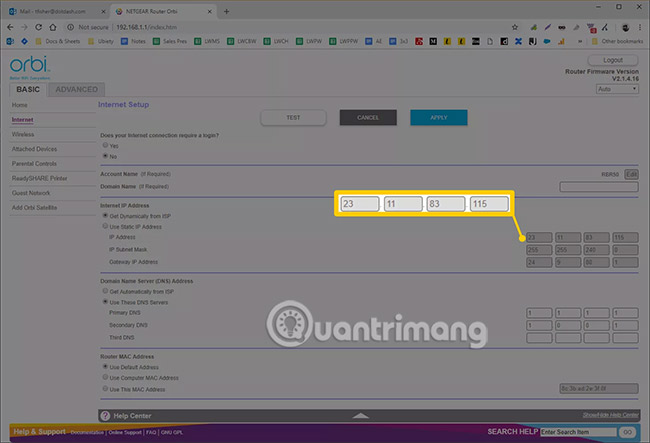Choose Use Static IP Address
Image resolution: width=650 pixels, height=443 pixels.
pos(105,226)
